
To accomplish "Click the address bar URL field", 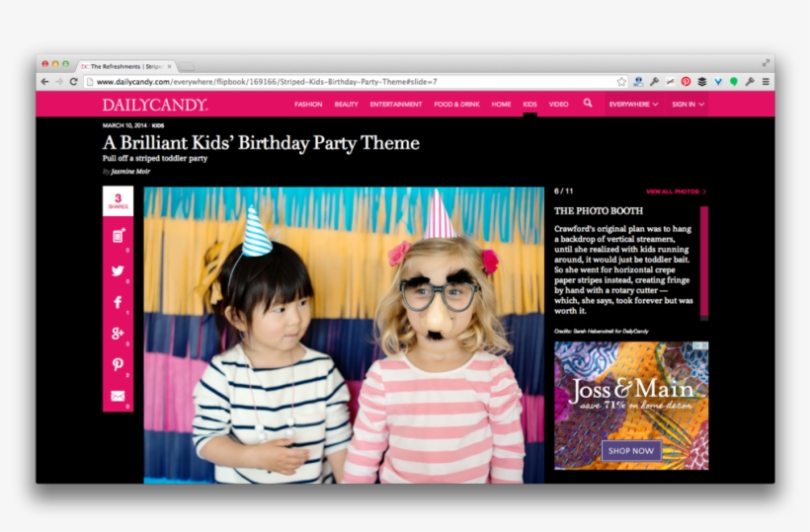I will 357,82.
